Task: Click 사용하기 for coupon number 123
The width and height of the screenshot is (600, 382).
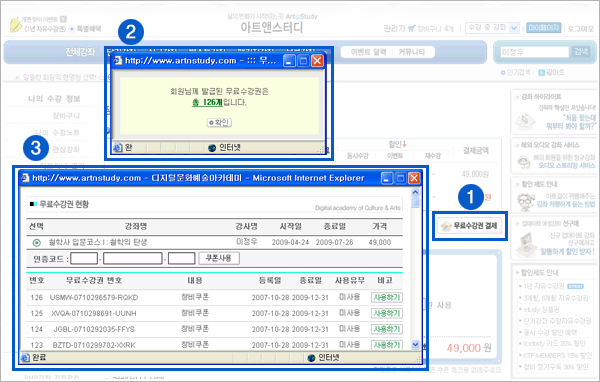Action: (x=387, y=345)
